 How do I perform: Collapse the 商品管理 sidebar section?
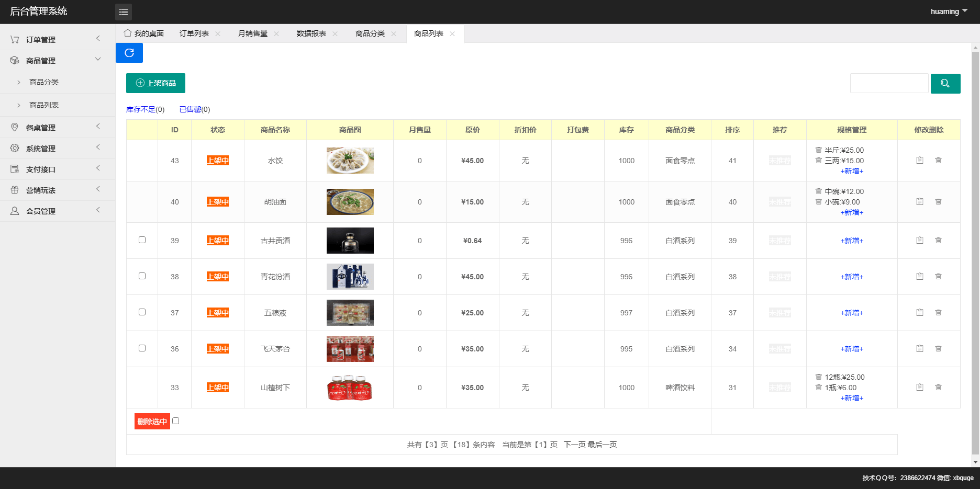(58, 61)
